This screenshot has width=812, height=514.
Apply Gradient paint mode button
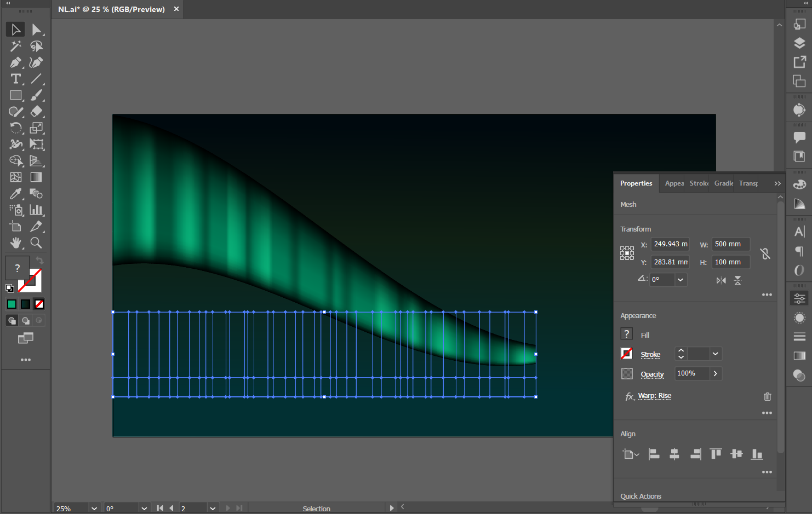(25, 304)
